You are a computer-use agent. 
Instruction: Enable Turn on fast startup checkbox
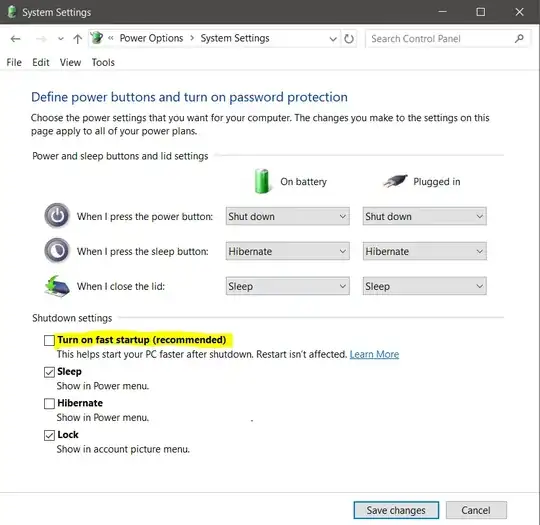pos(49,340)
